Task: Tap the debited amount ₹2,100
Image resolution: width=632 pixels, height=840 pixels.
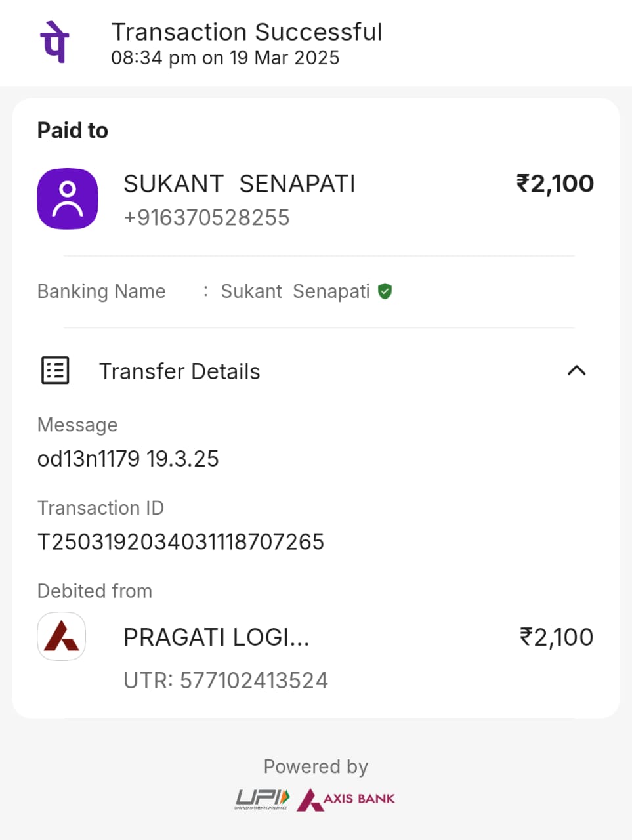Action: 557,637
